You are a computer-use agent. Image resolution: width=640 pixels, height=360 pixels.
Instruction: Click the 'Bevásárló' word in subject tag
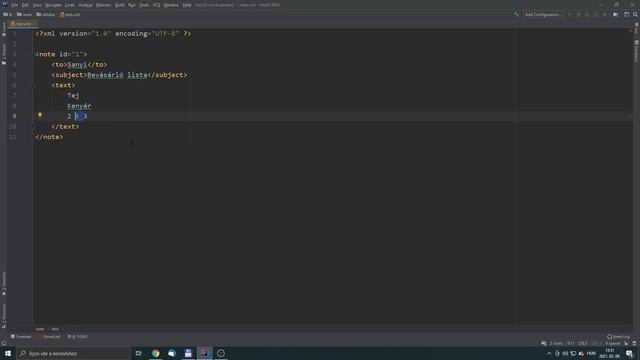(105, 75)
